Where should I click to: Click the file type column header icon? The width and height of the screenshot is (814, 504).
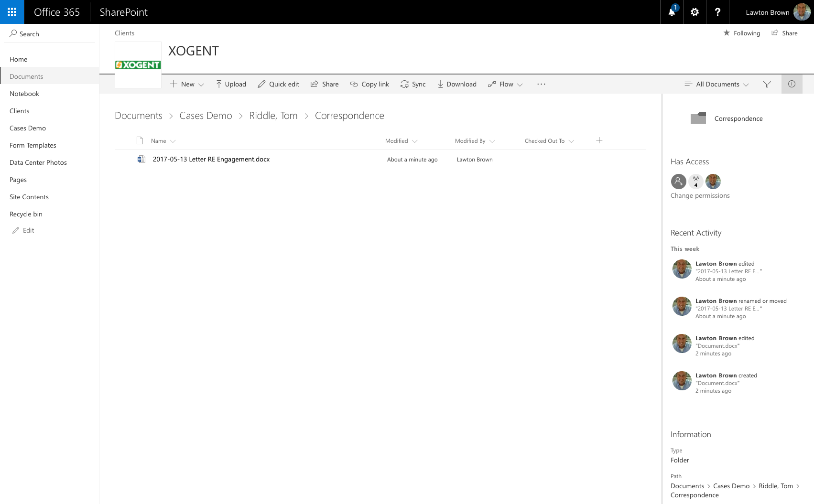[140, 140]
